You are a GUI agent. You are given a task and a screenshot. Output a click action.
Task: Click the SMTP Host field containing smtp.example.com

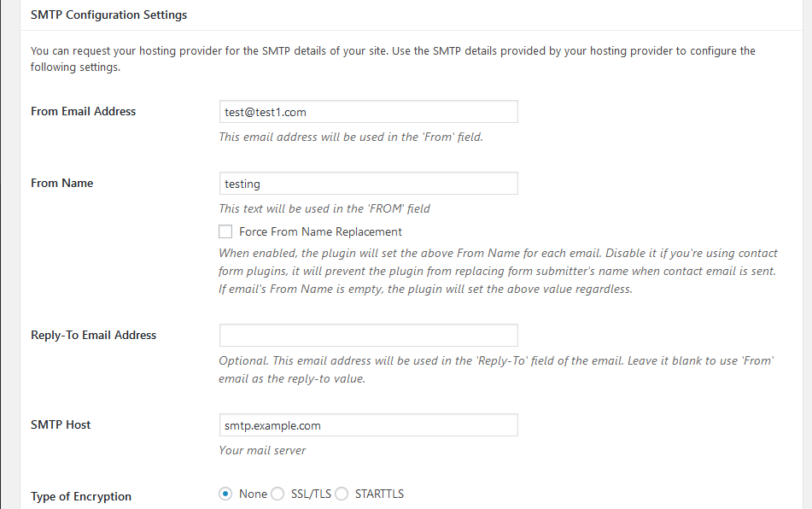(368, 424)
